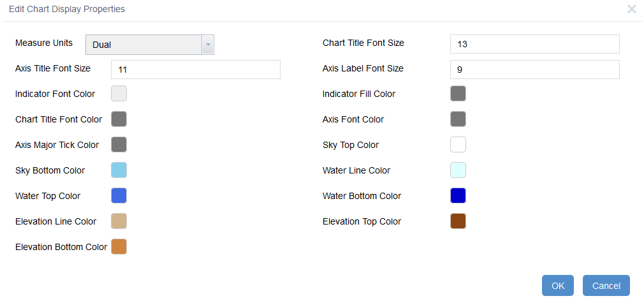
Task: Open the Sky Top Color swatch
Action: tap(458, 145)
